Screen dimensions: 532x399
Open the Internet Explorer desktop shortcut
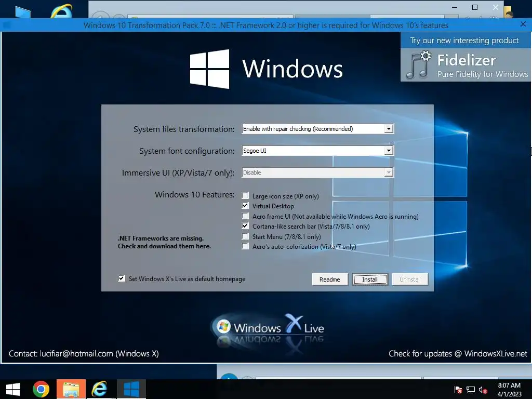click(x=61, y=10)
